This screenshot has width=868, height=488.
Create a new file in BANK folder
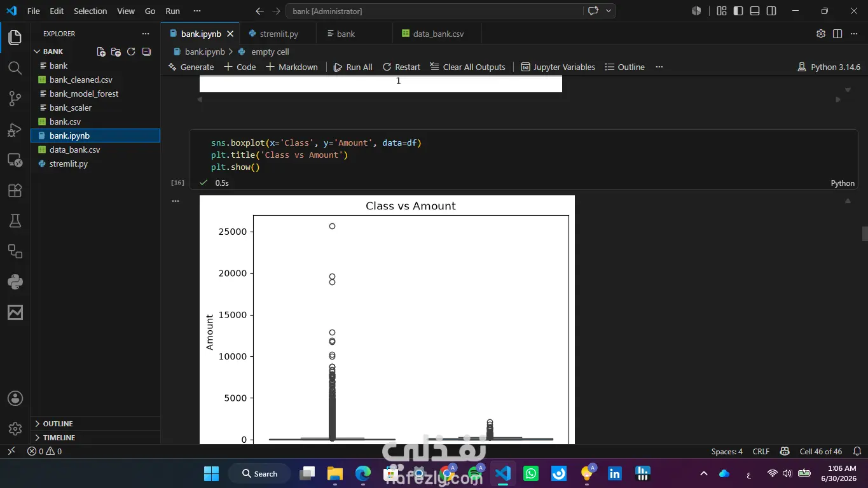101,52
